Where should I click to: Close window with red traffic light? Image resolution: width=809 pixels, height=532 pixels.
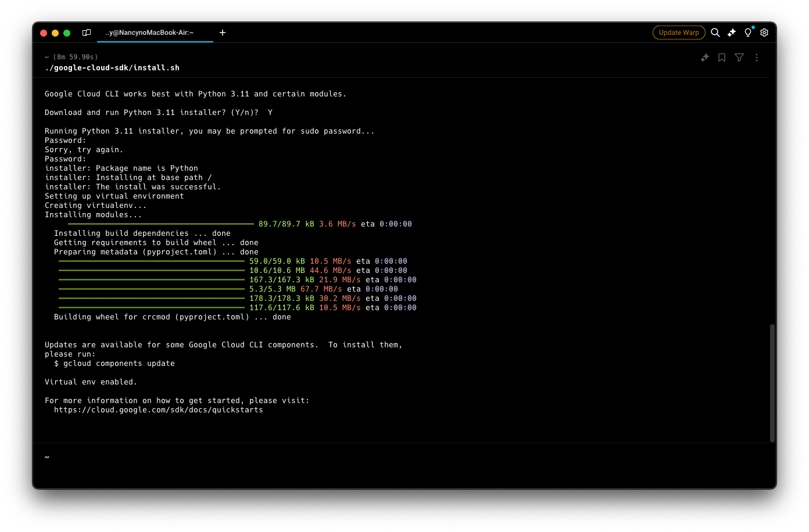pos(44,33)
